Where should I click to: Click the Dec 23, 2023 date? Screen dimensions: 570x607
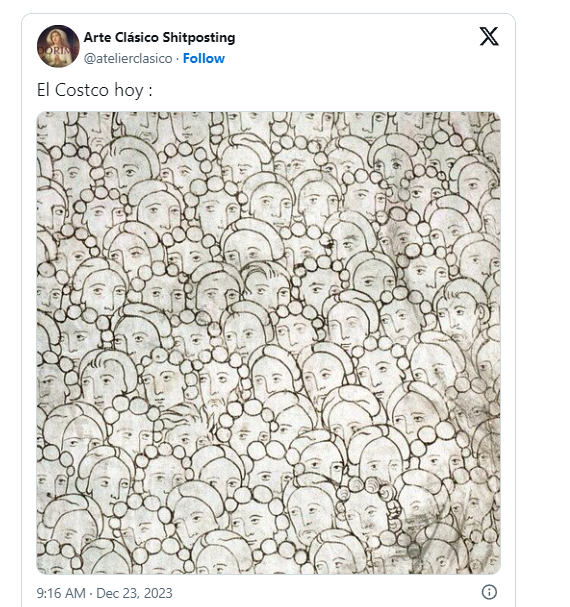click(x=134, y=593)
